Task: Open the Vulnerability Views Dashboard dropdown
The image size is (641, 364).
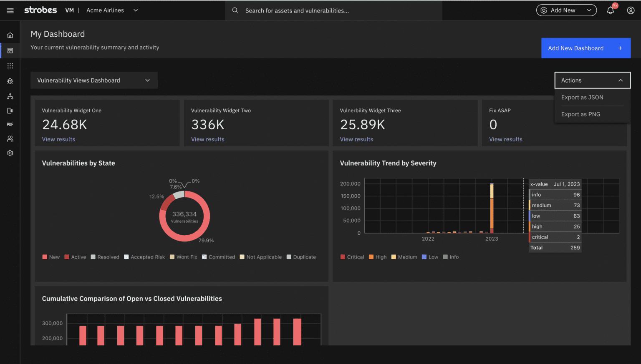Action: coord(93,80)
